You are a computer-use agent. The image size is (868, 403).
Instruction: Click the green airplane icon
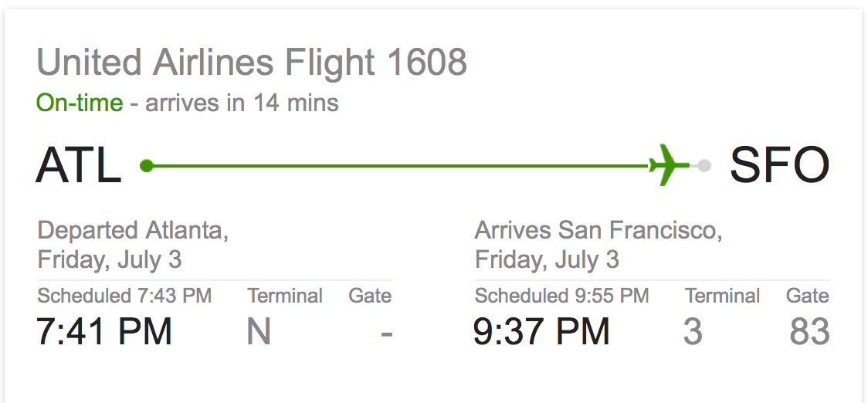pos(670,165)
